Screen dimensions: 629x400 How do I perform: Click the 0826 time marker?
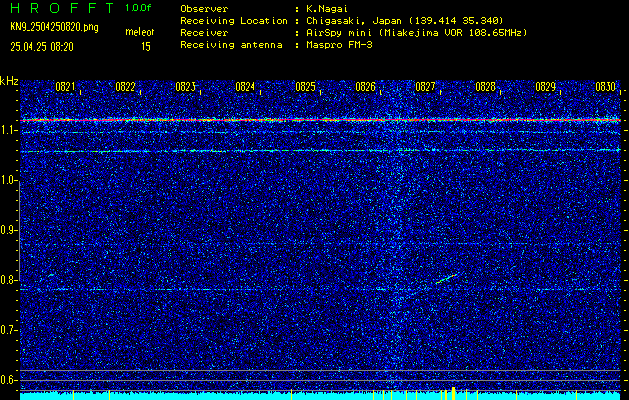pyautogui.click(x=365, y=87)
